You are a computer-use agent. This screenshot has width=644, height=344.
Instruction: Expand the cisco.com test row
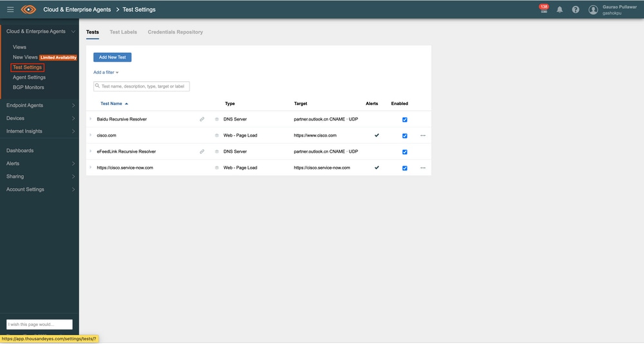(x=90, y=135)
